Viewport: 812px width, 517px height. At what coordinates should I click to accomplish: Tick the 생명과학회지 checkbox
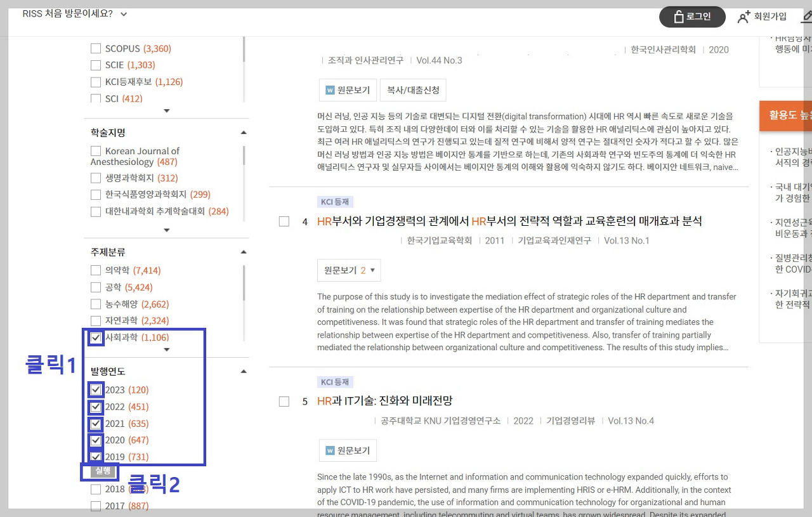tap(96, 178)
